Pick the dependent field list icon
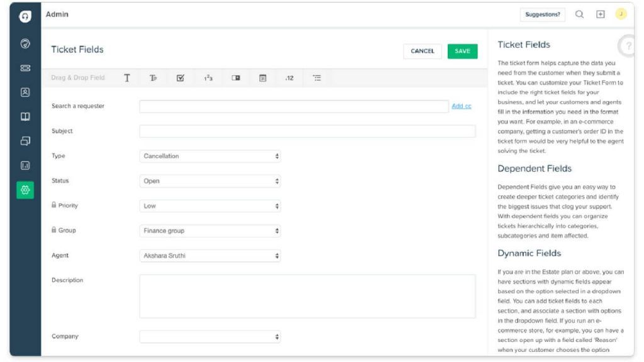Viewport: 644px width, 362px height. click(317, 78)
